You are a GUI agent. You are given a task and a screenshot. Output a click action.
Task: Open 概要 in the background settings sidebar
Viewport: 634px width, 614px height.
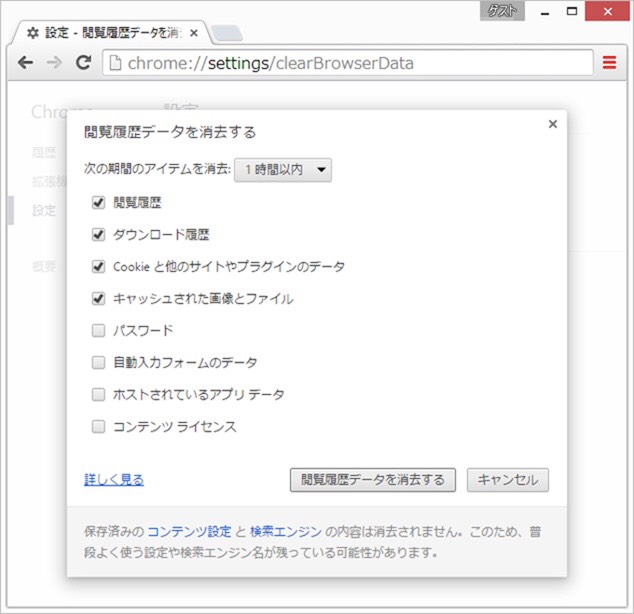[x=44, y=266]
